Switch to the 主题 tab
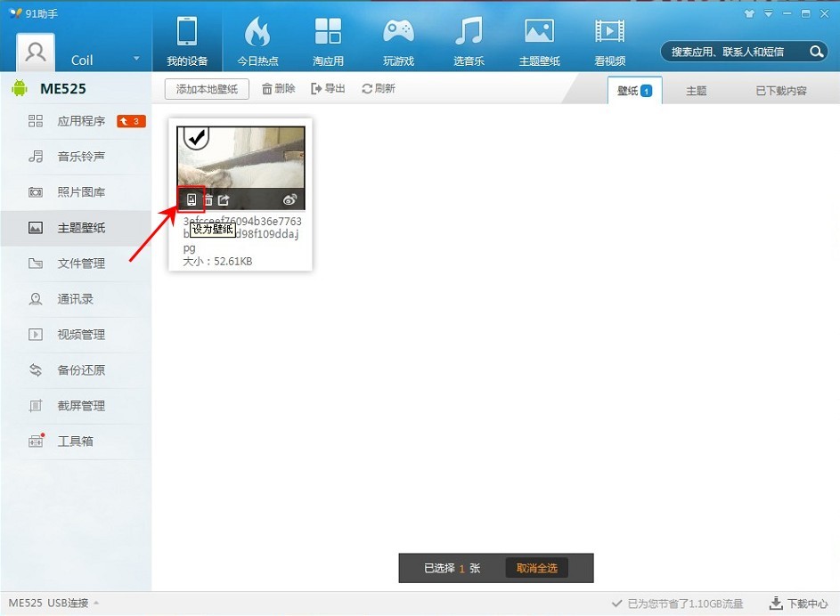The height and width of the screenshot is (616, 840). (696, 91)
